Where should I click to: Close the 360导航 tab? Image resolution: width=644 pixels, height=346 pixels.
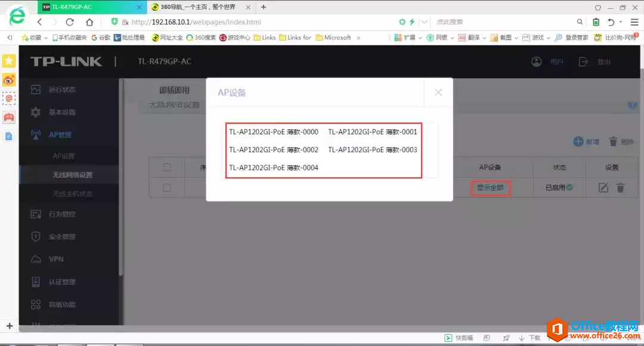click(248, 7)
